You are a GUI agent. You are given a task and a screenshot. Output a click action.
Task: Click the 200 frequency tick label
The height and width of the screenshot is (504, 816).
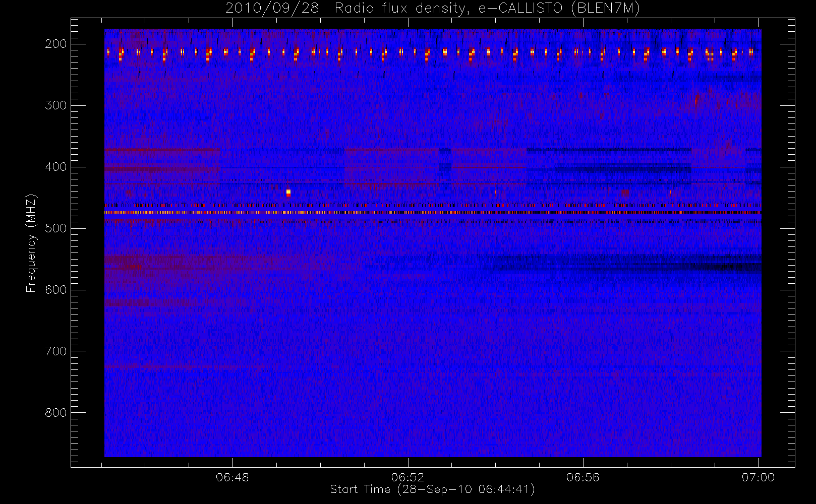coord(56,44)
